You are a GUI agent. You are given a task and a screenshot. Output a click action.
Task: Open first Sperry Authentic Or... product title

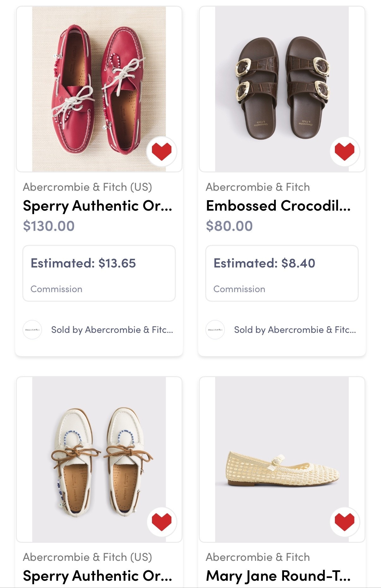97,206
